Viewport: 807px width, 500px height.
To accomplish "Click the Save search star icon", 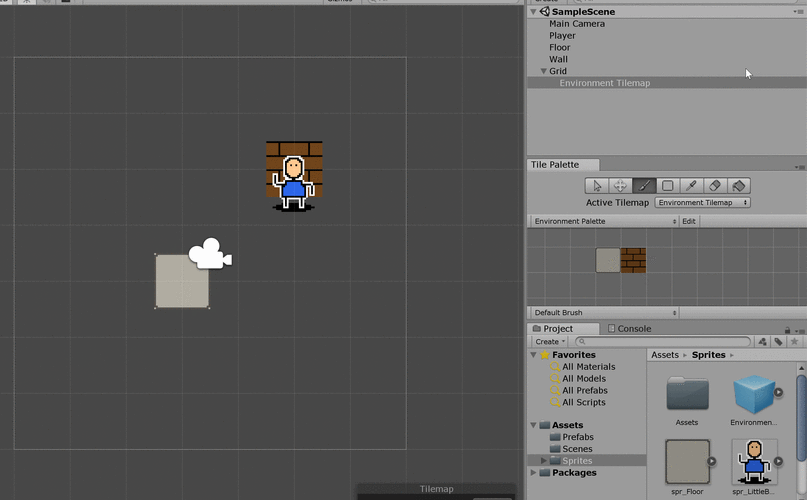I will (x=794, y=341).
